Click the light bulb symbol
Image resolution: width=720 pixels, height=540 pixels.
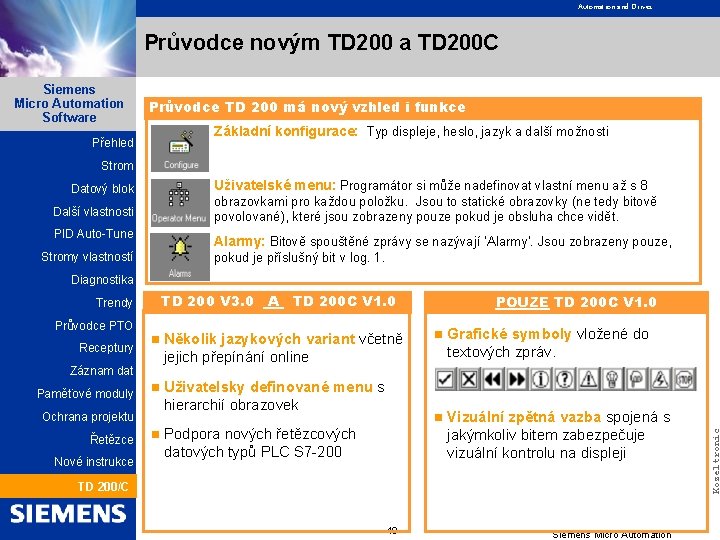(x=612, y=379)
